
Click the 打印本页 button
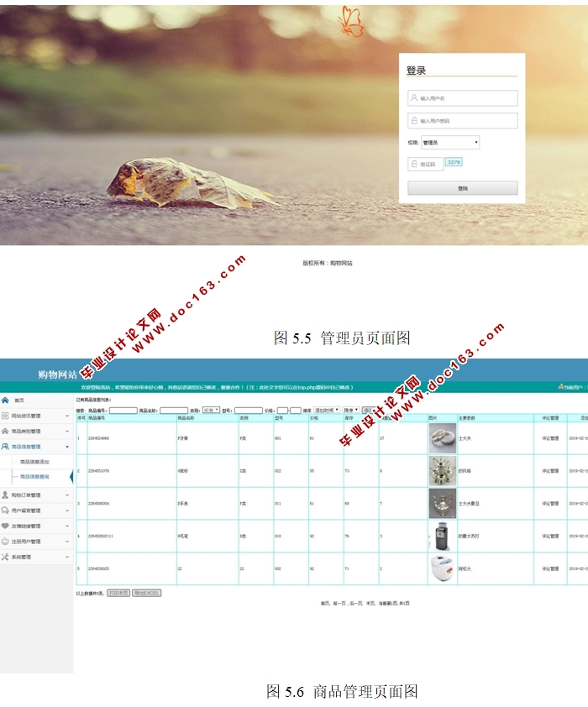pyautogui.click(x=118, y=593)
